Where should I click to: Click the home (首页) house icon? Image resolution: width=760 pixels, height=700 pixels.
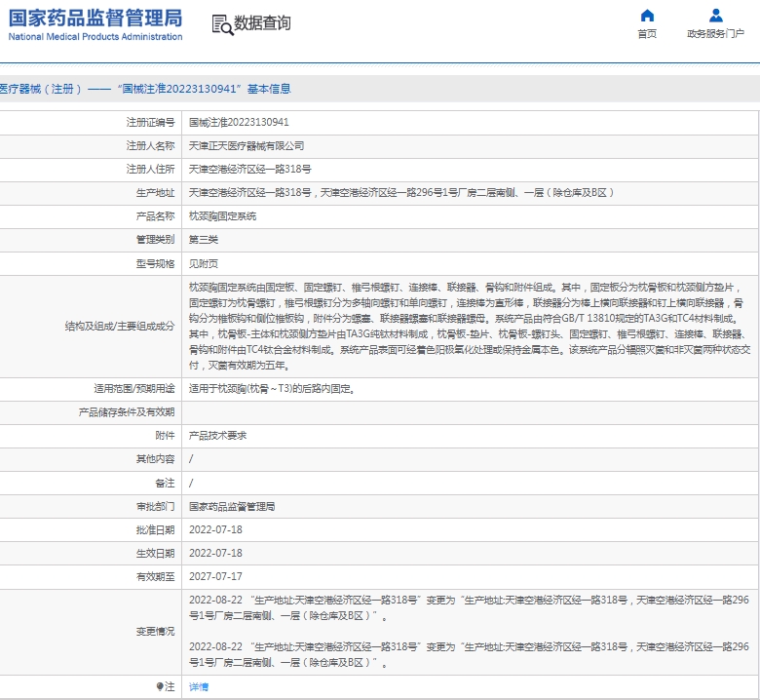(x=647, y=16)
